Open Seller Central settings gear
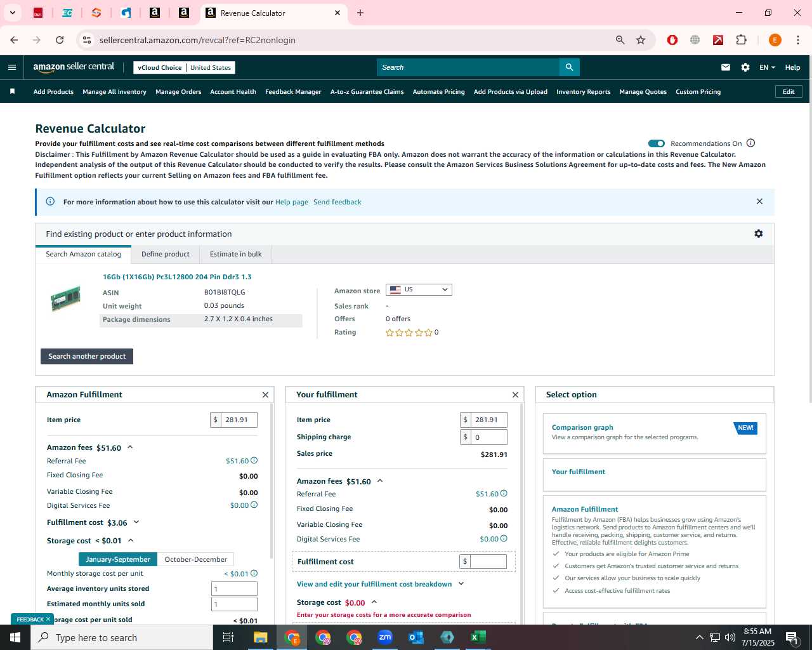Viewport: 812px width, 650px height. pos(745,67)
